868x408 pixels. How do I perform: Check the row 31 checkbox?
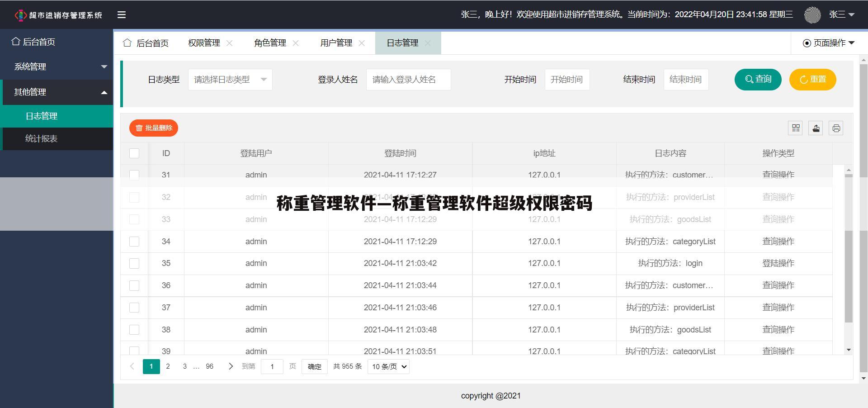click(x=134, y=175)
